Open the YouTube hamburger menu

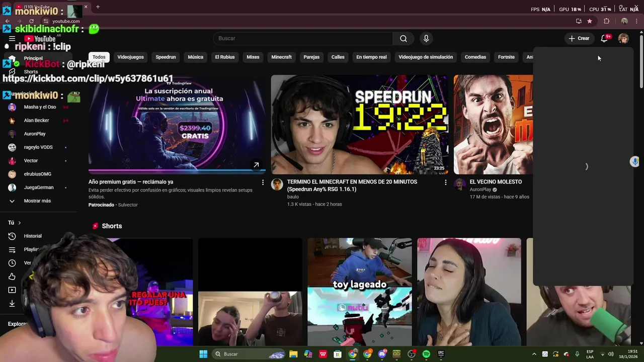12,39
